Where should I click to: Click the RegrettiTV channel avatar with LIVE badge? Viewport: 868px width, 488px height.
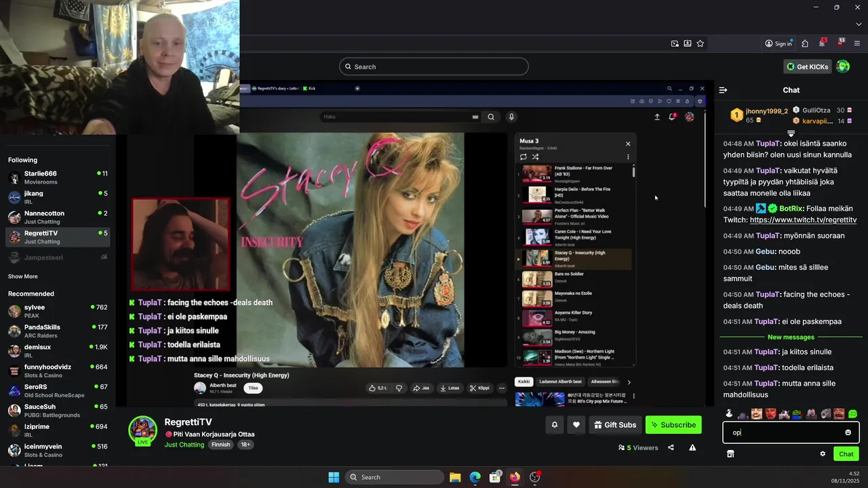[143, 430]
